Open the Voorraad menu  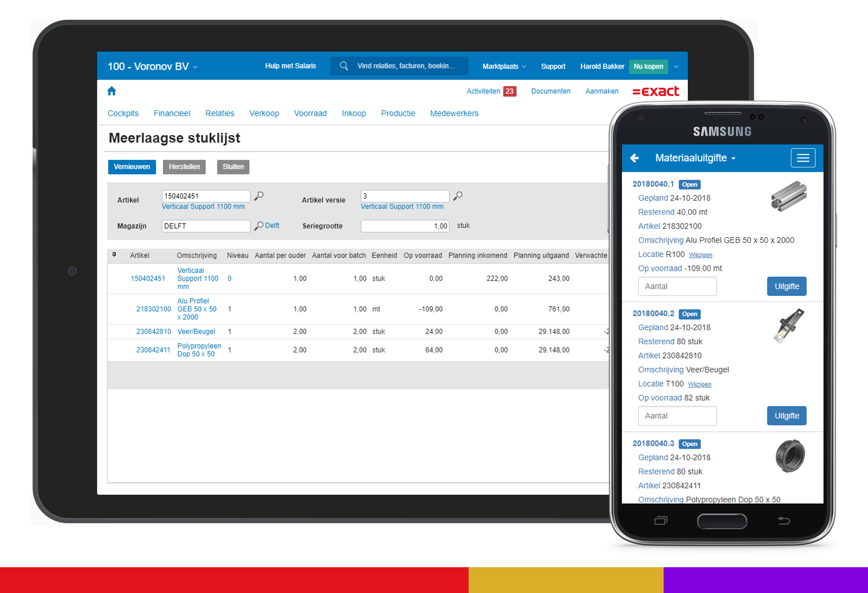click(x=310, y=114)
